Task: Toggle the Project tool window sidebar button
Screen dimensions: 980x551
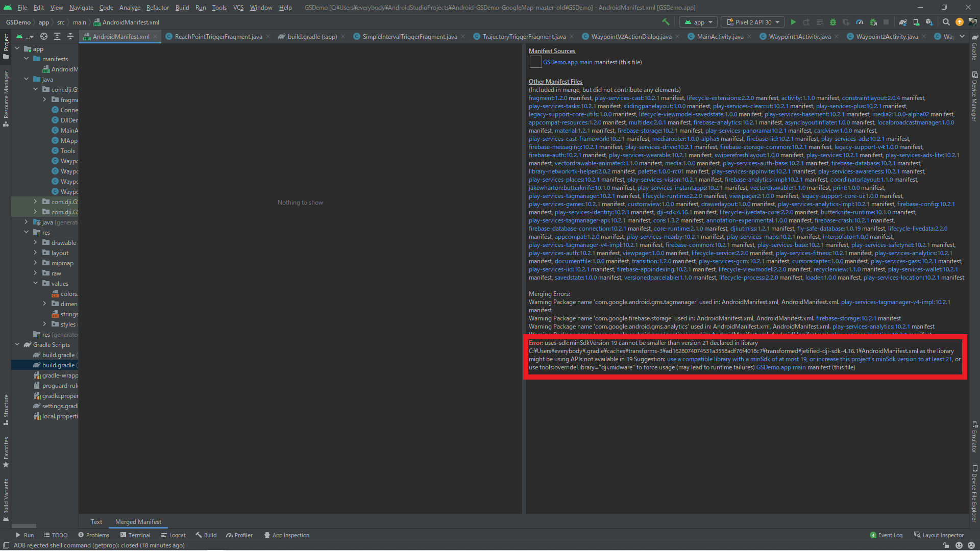Action: click(6, 46)
